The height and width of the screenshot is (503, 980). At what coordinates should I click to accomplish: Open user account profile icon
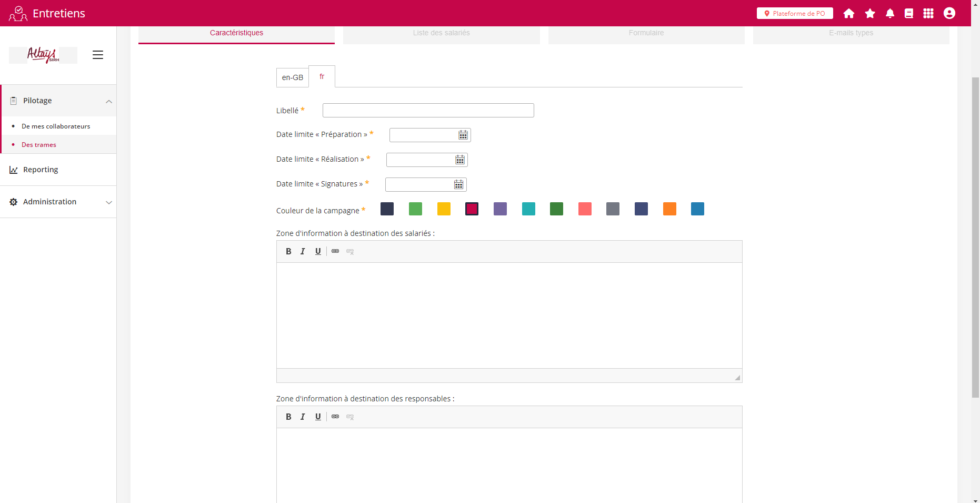point(949,14)
